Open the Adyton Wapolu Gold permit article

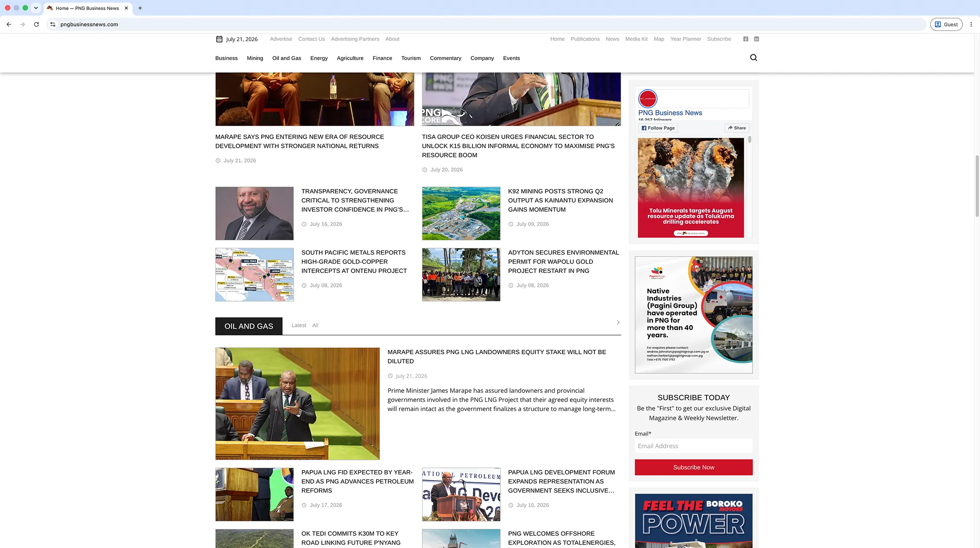pyautogui.click(x=563, y=261)
